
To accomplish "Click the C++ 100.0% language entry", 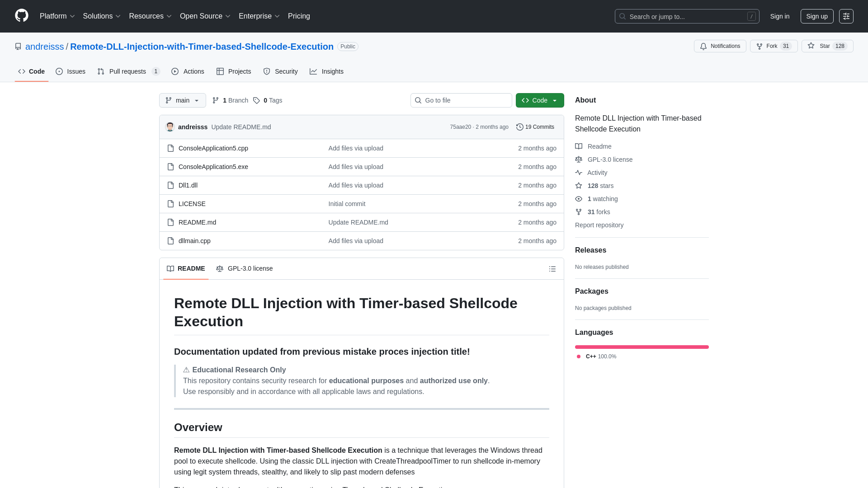I will tap(597, 357).
